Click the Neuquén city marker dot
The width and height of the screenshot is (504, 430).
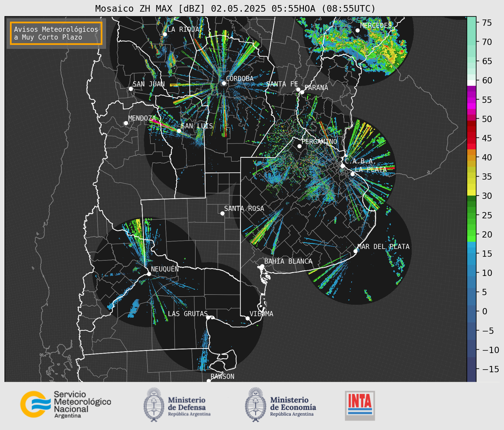pyautogui.click(x=149, y=274)
